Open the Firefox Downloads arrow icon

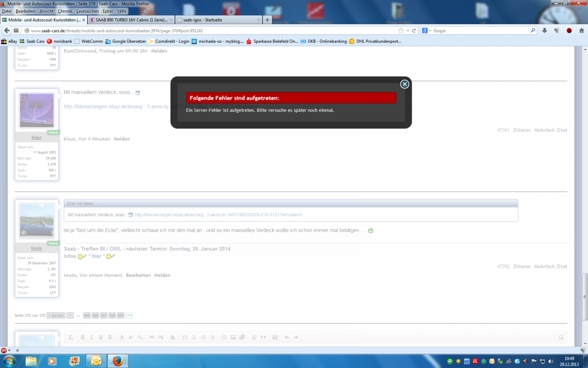[544, 30]
